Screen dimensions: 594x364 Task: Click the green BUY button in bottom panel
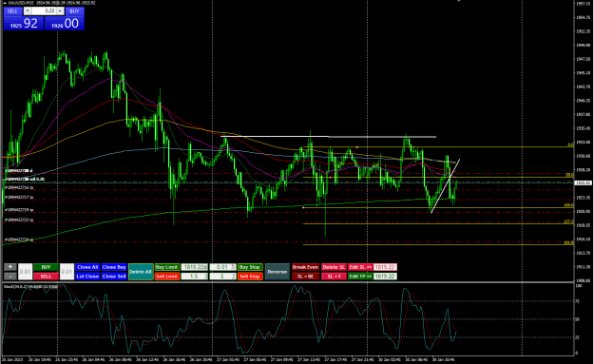tap(46, 267)
